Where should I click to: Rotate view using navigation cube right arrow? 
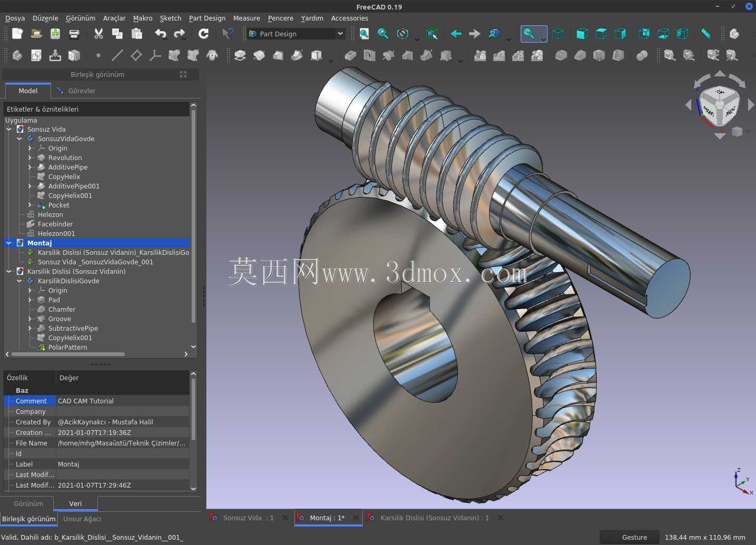[x=751, y=105]
